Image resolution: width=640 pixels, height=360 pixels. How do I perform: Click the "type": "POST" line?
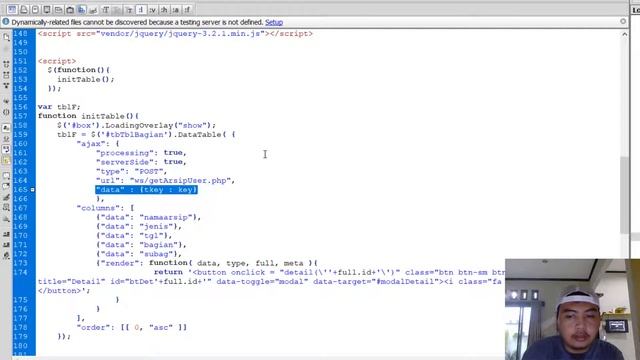tap(131, 171)
